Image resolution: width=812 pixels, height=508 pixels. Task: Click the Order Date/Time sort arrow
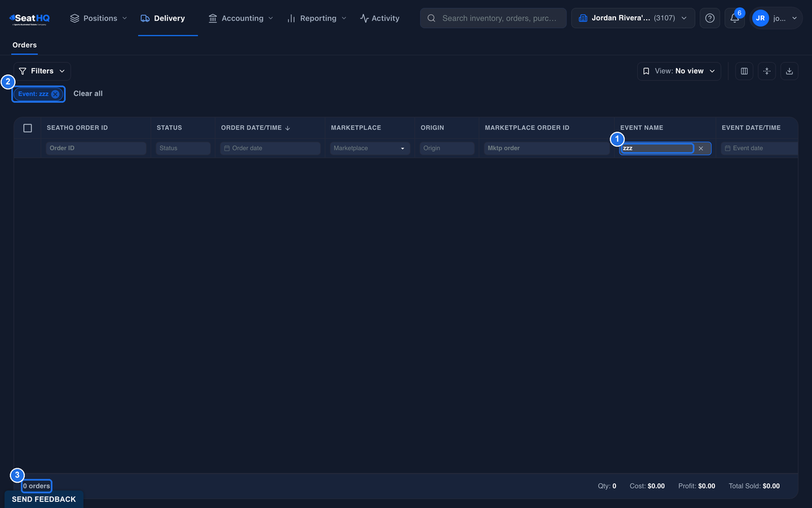[288, 128]
